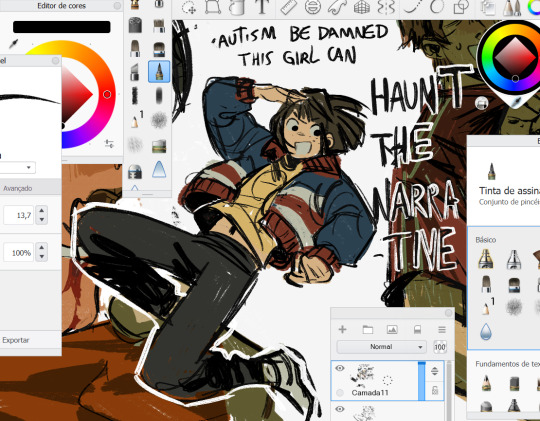Image resolution: width=540 pixels, height=421 pixels.
Task: Toggle the small circle marker on Camada11
Action: pyautogui.click(x=340, y=392)
